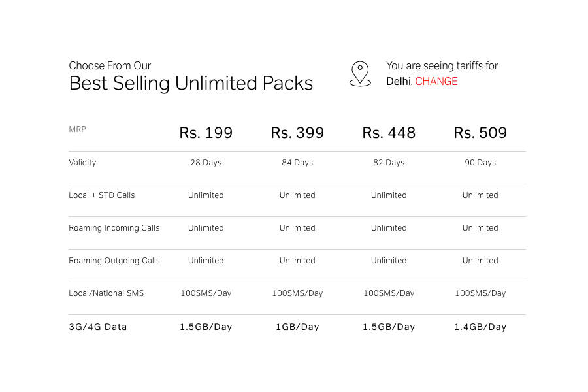Select the 1GB/Day value under Rs. 399
The height and width of the screenshot is (392, 588).
297,327
